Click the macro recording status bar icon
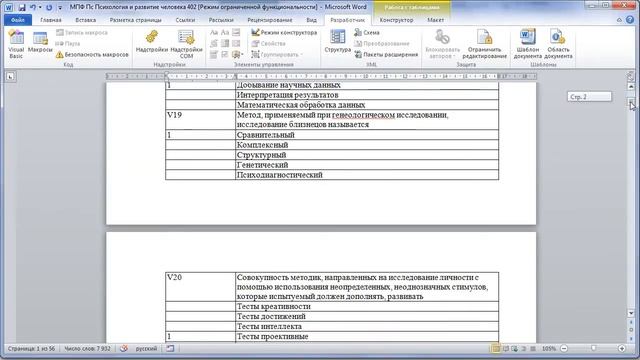Screen dimensions: 640x360 point(170,349)
